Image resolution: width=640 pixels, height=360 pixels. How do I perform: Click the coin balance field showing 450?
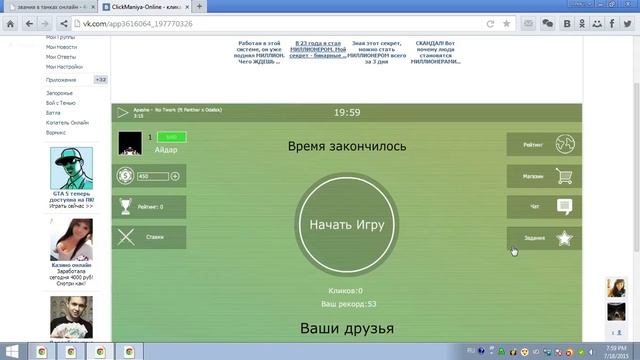click(153, 176)
